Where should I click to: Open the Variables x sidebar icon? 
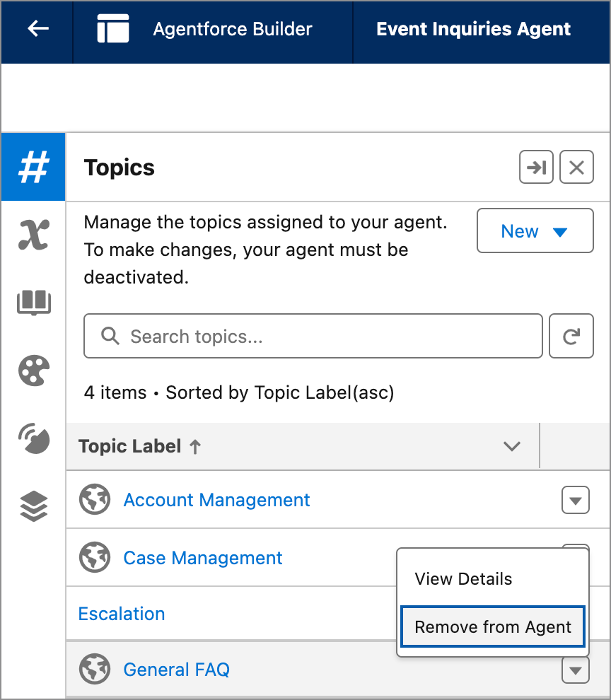point(34,235)
